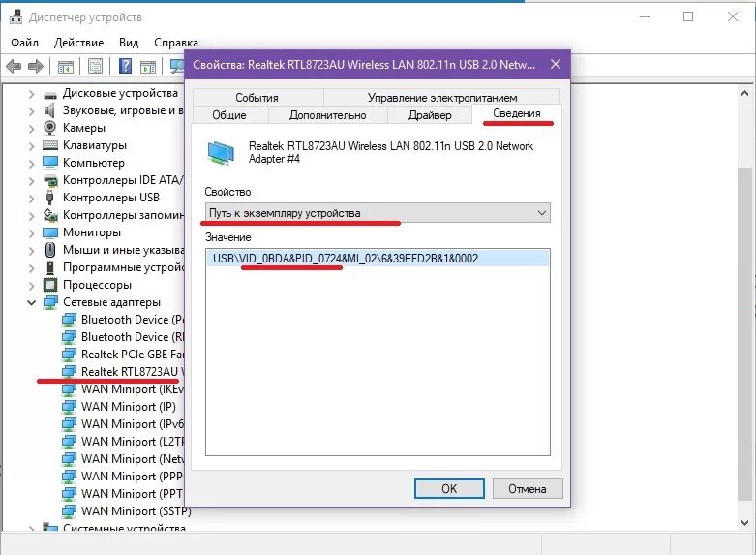Viewport: 756px width, 555px height.
Task: Close the properties dialog with X
Action: 556,64
